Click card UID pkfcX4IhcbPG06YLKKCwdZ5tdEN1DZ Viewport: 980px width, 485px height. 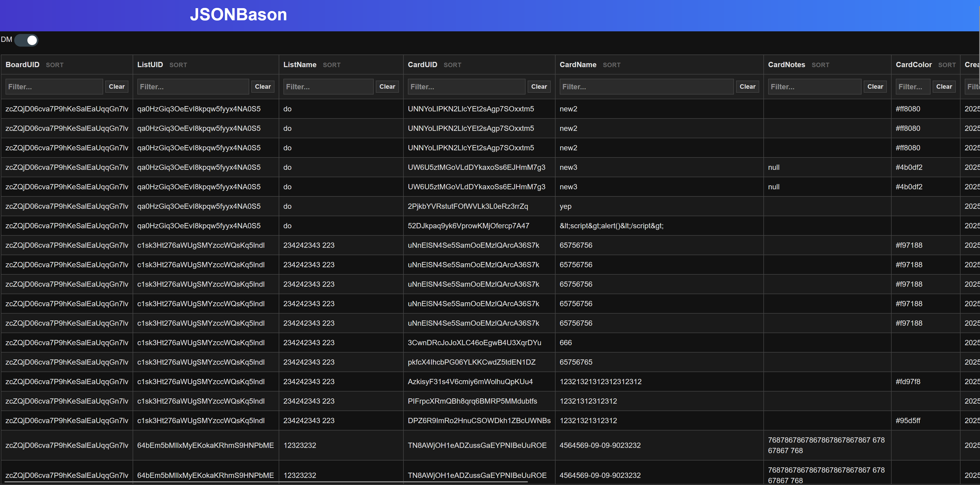(x=472, y=362)
